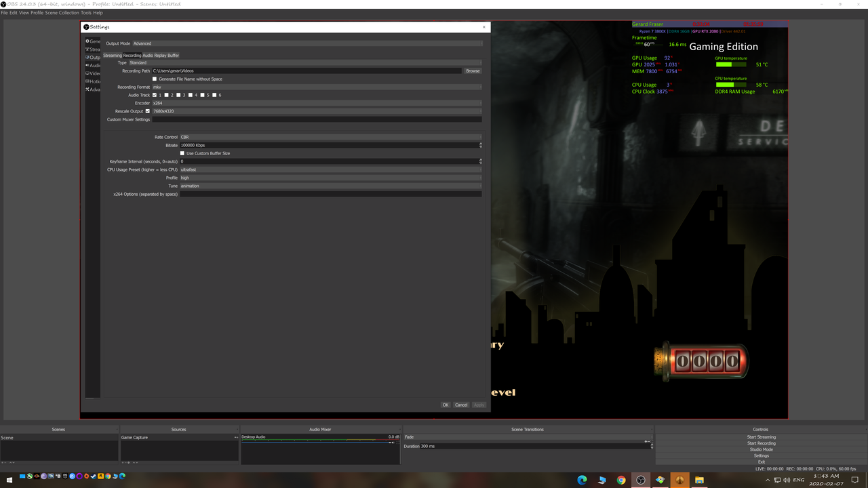
Task: Open Scene Collection menu
Action: pyautogui.click(x=62, y=13)
